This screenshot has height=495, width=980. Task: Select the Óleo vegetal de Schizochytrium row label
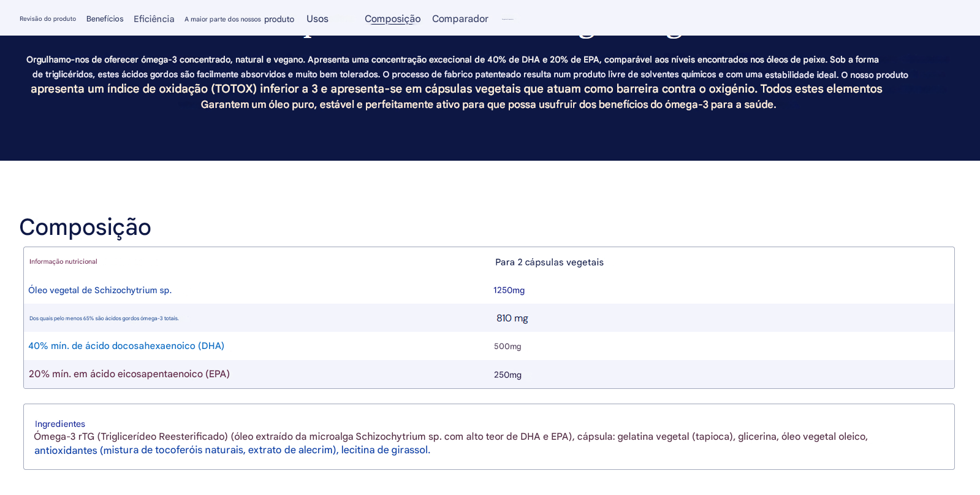coord(100,290)
